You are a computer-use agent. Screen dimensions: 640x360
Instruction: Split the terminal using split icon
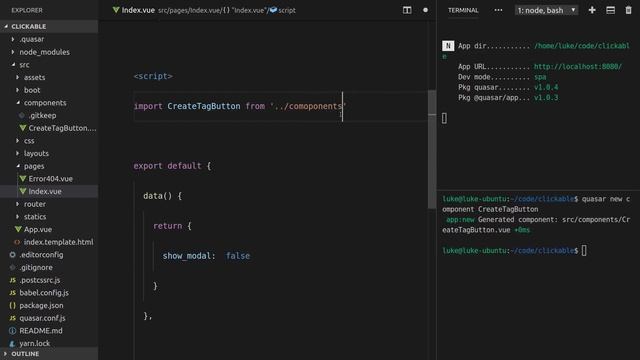click(x=610, y=10)
